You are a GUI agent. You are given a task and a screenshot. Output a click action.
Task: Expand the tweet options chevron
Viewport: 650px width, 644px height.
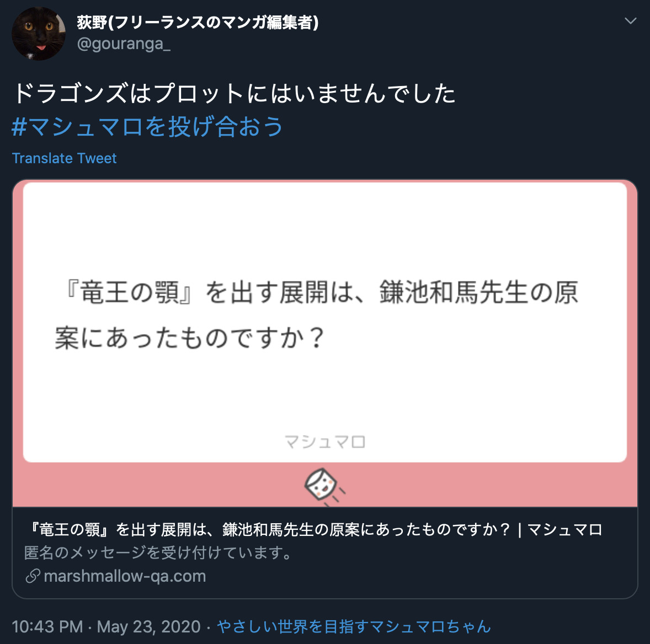pos(630,21)
